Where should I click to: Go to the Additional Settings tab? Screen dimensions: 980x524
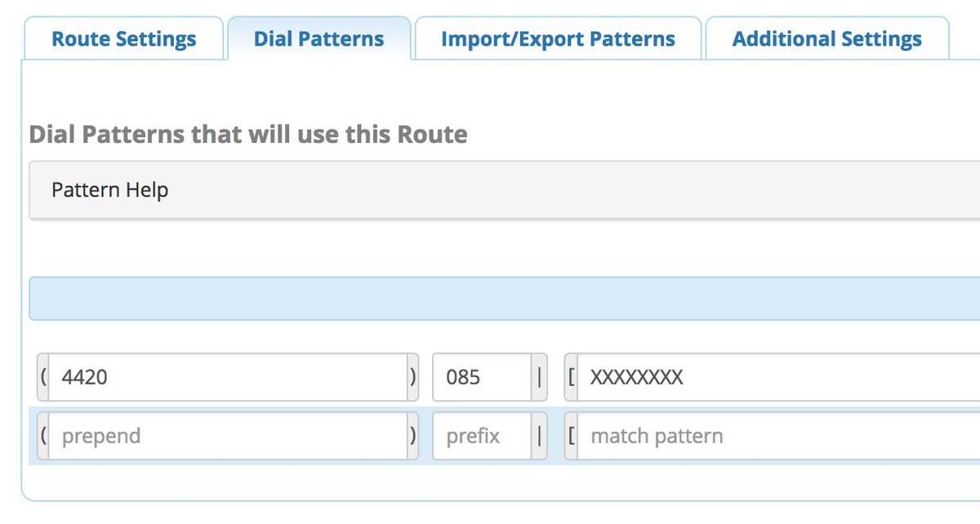pyautogui.click(x=826, y=39)
